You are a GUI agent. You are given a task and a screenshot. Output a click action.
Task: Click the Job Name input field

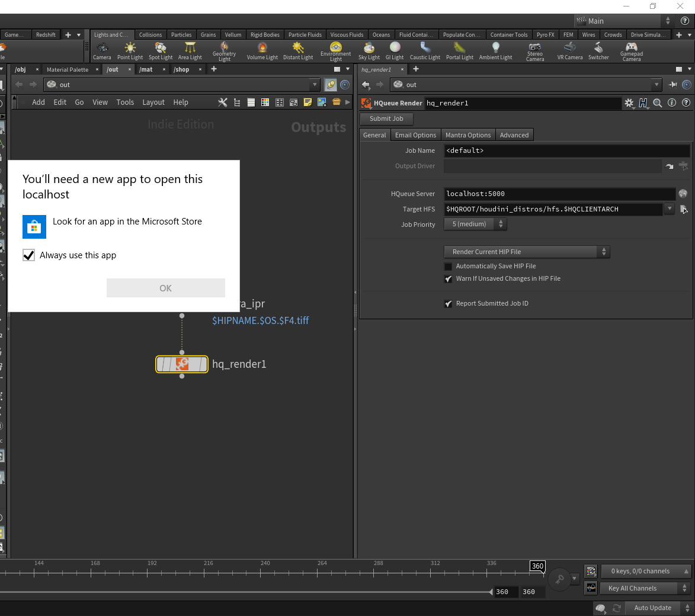coord(566,150)
